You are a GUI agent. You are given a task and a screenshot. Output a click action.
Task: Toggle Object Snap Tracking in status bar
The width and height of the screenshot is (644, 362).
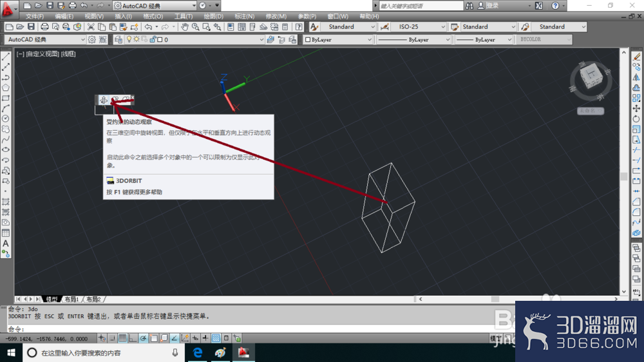click(174, 339)
